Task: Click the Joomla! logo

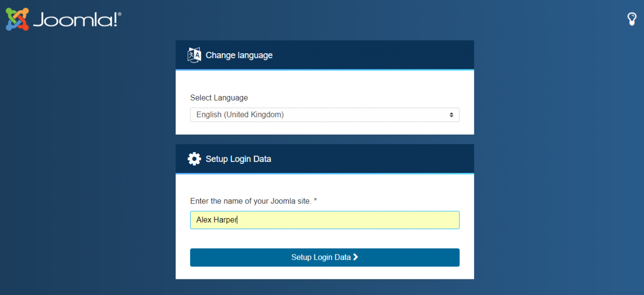Action: click(63, 19)
